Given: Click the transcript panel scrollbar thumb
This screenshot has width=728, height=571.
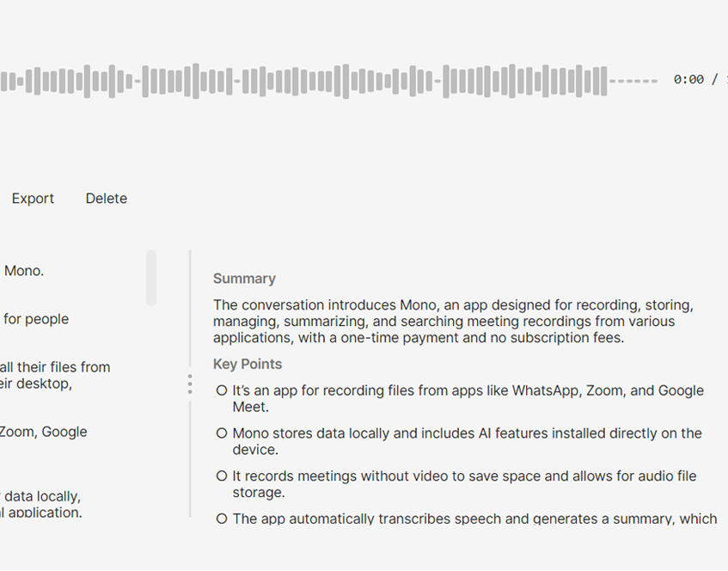Looking at the screenshot, I should [151, 278].
